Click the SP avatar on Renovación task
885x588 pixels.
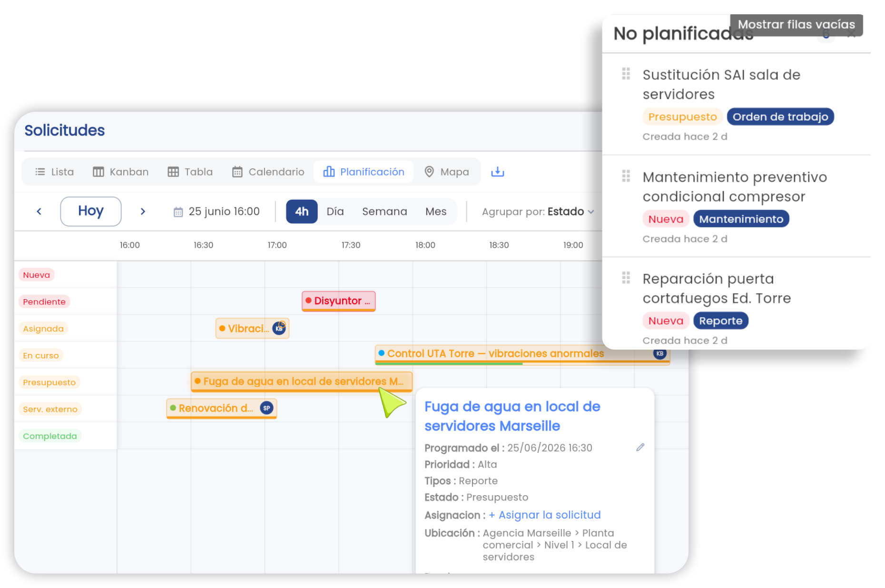[266, 408]
